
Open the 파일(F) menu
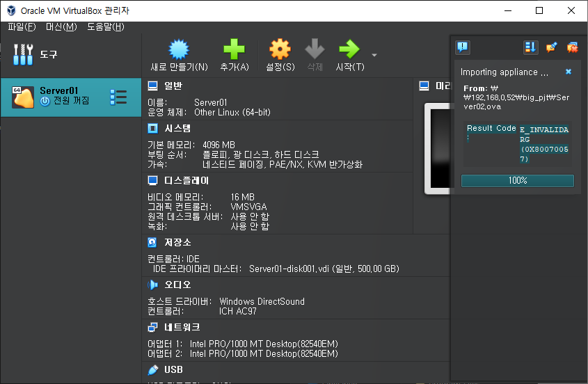pos(22,26)
